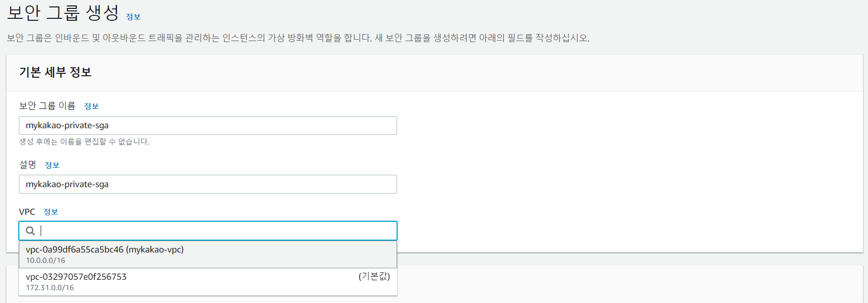Focus the 설명 description input field
The image size is (868, 303).
coord(208,184)
